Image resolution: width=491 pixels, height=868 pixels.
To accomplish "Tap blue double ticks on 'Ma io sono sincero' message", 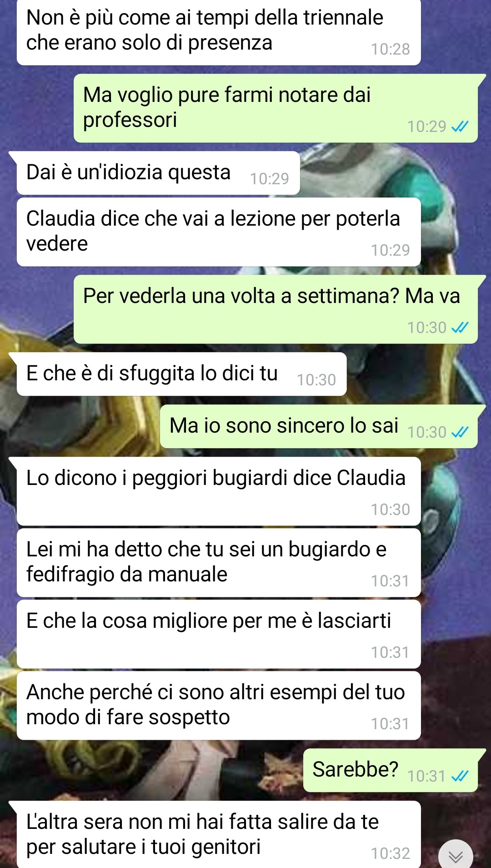I will (x=460, y=432).
